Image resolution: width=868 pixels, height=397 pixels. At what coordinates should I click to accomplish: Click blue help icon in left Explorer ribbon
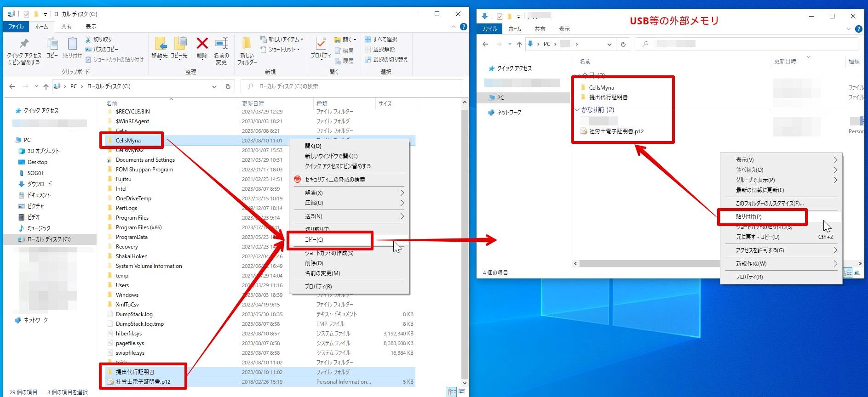coord(464,27)
